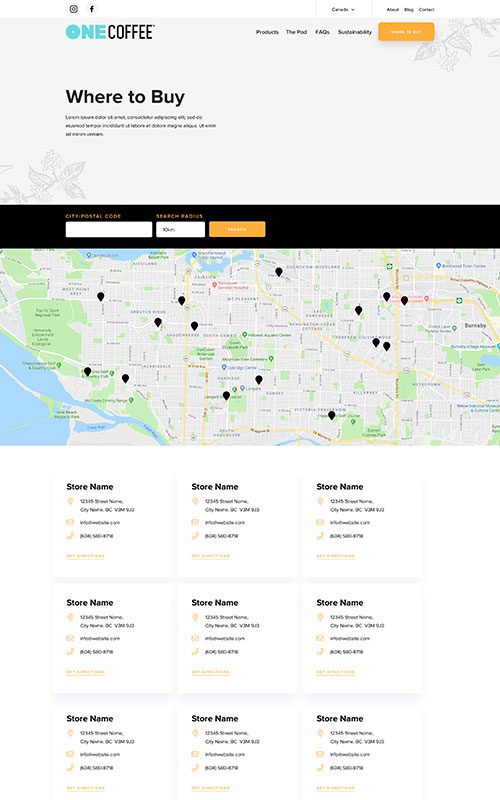Click the orange Search button
Image resolution: width=500 pixels, height=800 pixels.
237,229
